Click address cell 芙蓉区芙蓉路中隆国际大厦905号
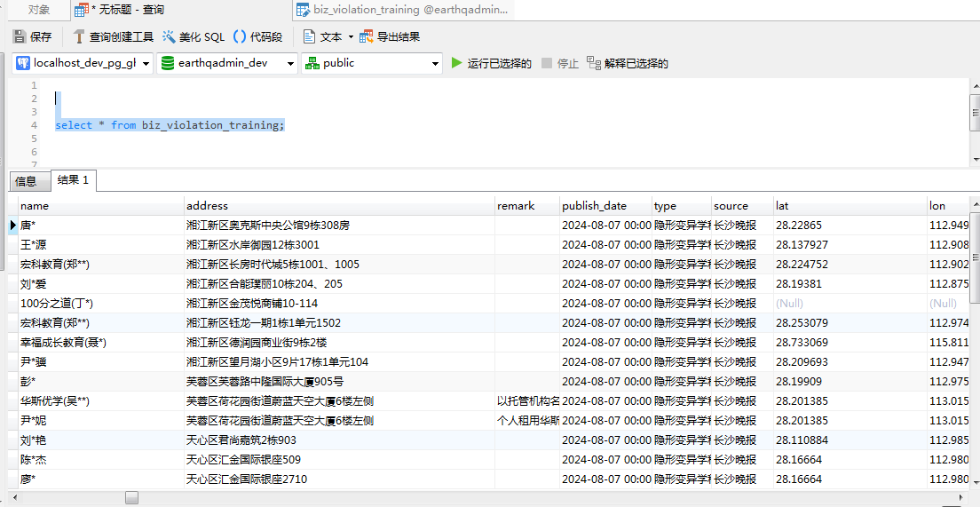980x507 pixels. (340, 381)
